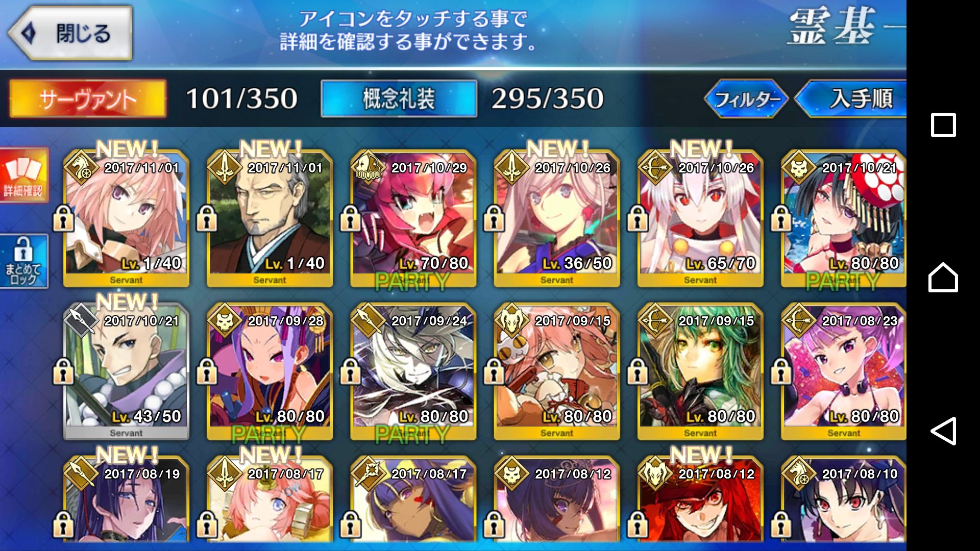Tap the Android back triangle icon
980x551 pixels.
pyautogui.click(x=943, y=431)
